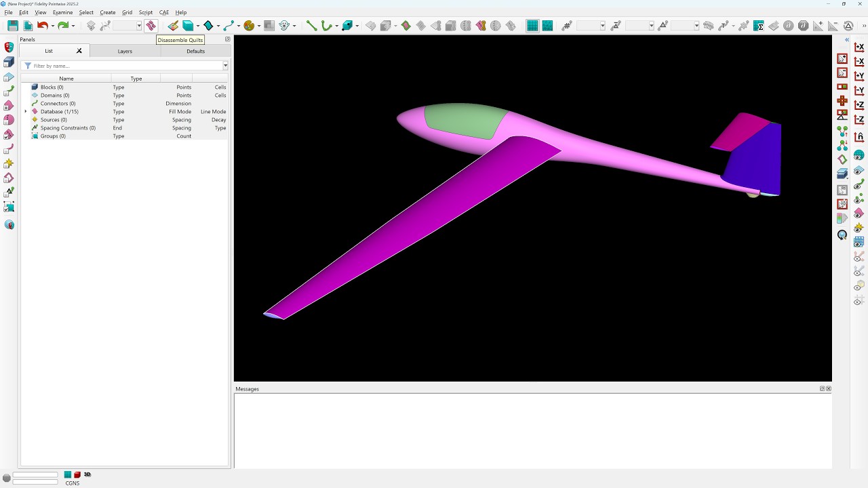Image resolution: width=868 pixels, height=488 pixels.
Task: Click the Disassemble Quilts toolbar icon
Action: pyautogui.click(x=151, y=26)
